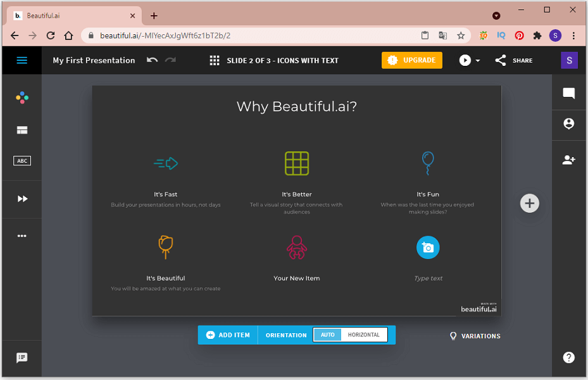Open Chrome three-dot menu
The height and width of the screenshot is (380, 588).
(x=573, y=35)
